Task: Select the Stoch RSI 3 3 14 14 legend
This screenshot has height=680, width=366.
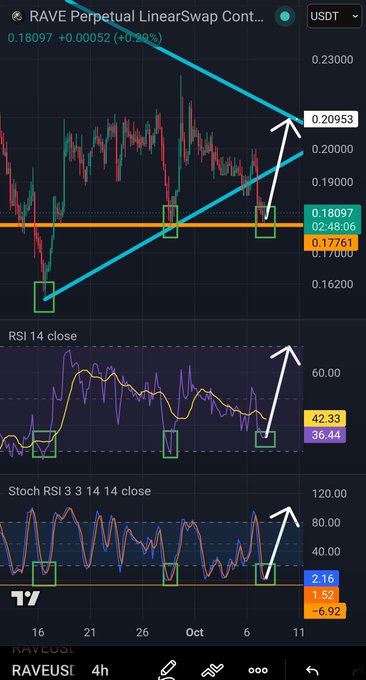Action: (x=80, y=491)
